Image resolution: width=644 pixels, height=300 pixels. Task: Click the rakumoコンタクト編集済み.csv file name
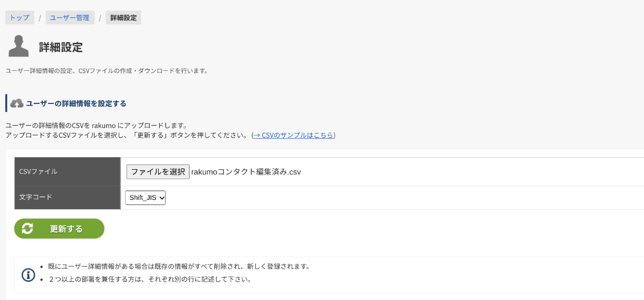(246, 172)
